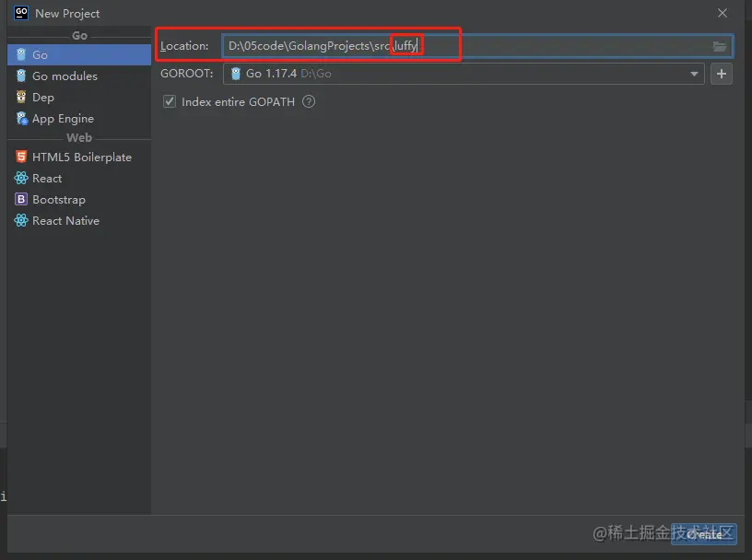Choose React Native project template
Screen dimensions: 752x560
[x=79, y=220]
